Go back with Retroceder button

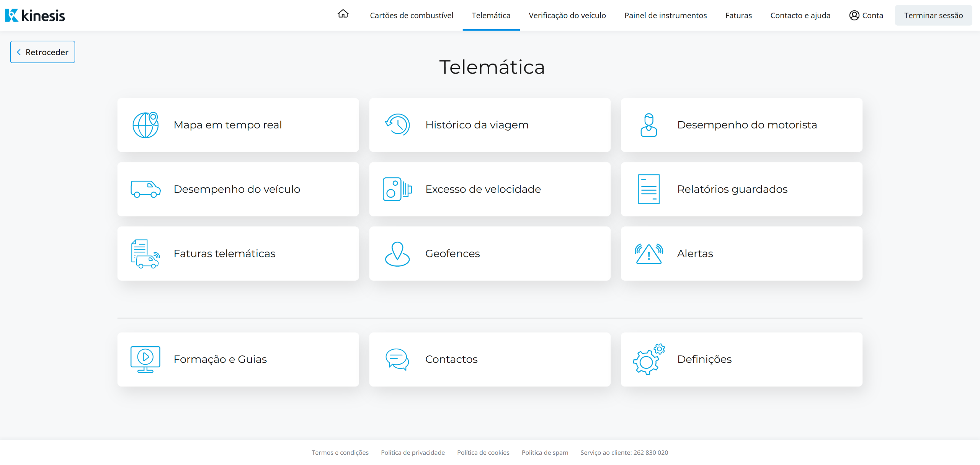point(42,52)
